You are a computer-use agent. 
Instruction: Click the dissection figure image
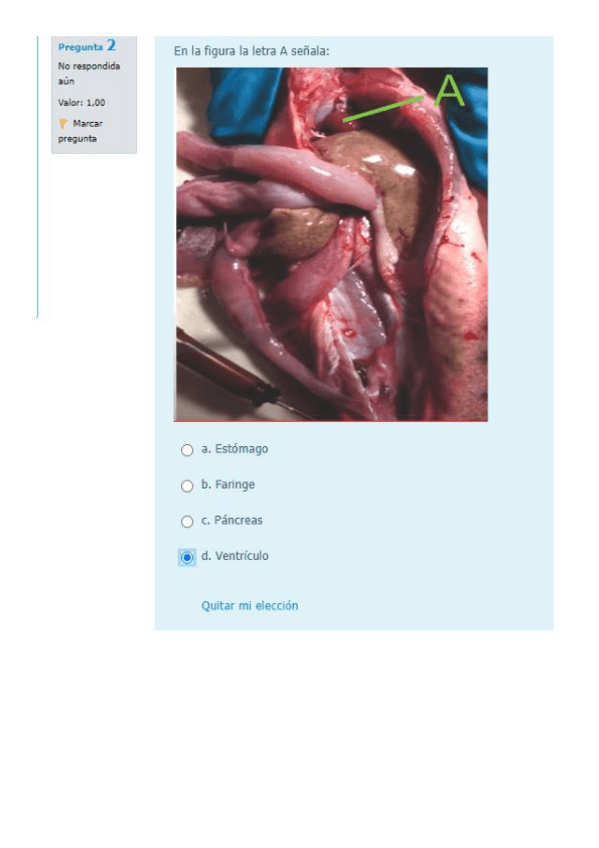pyautogui.click(x=331, y=244)
